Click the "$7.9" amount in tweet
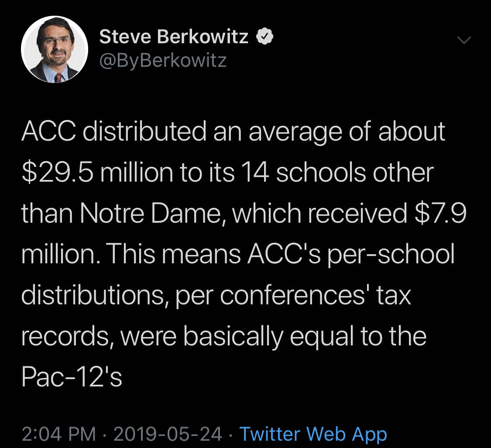The image size is (491, 448). (x=440, y=213)
